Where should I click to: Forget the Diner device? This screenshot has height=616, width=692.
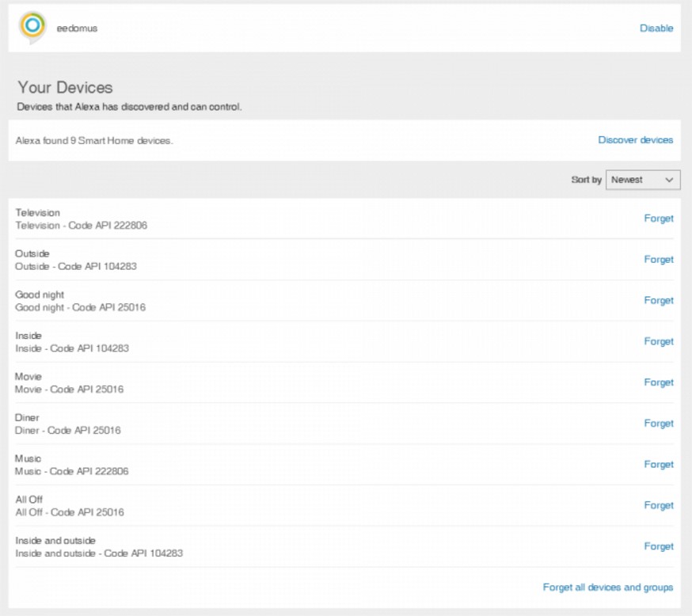click(659, 424)
